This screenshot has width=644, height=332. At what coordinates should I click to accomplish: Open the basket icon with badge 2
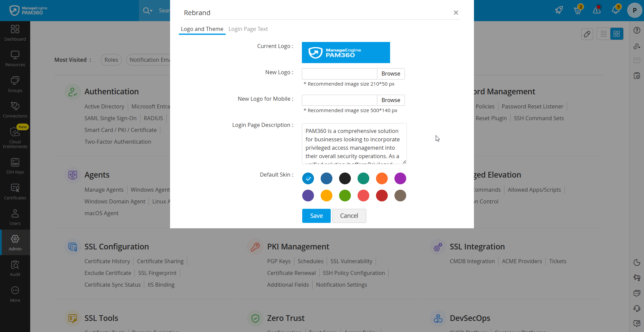(x=578, y=10)
